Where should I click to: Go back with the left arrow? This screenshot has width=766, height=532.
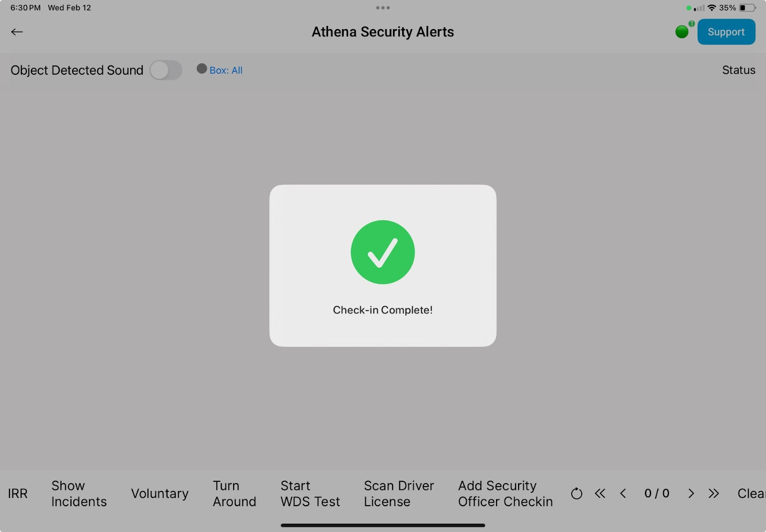(17, 32)
